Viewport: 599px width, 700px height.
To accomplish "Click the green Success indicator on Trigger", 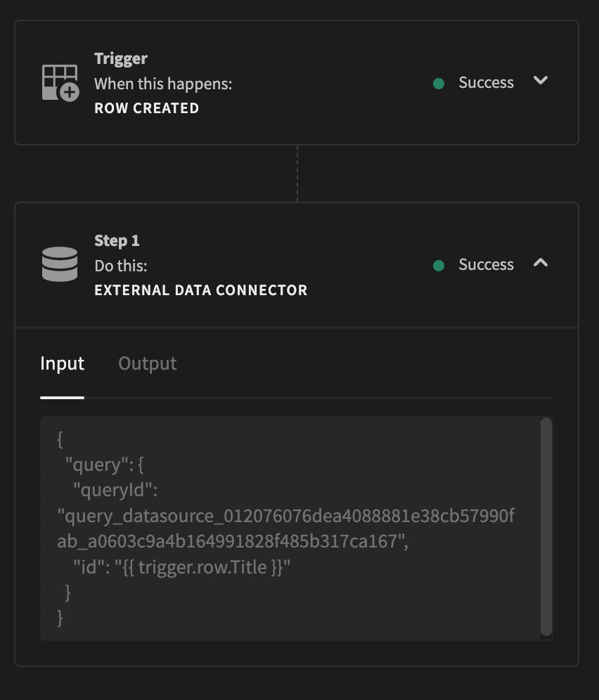I will click(x=439, y=83).
